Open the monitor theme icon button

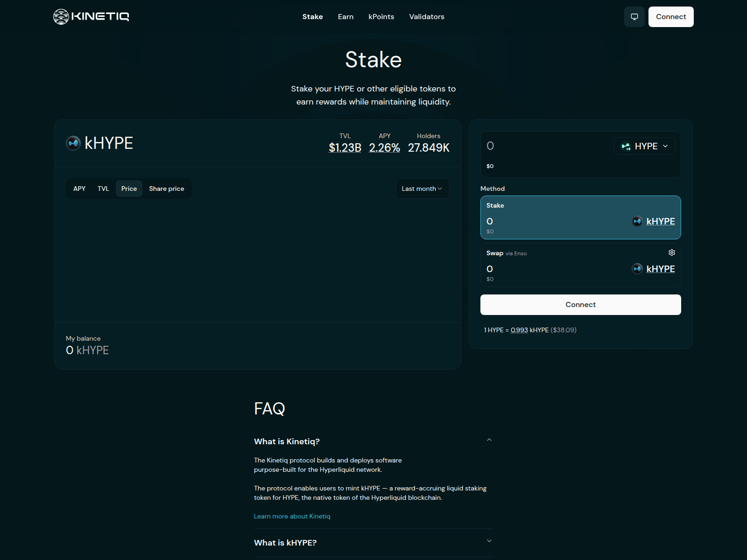[634, 17]
